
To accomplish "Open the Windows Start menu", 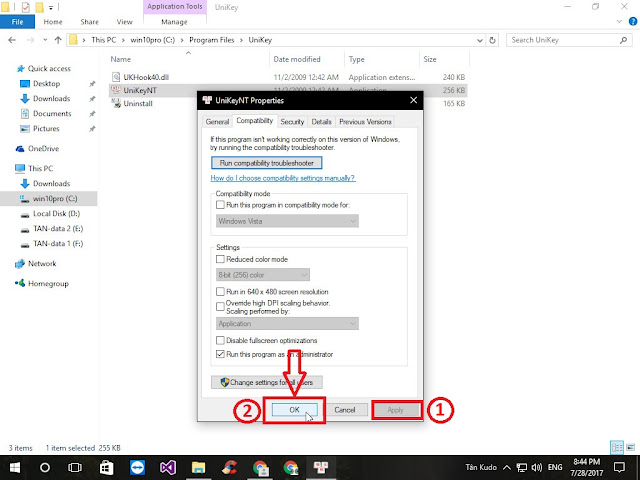I will (15, 467).
